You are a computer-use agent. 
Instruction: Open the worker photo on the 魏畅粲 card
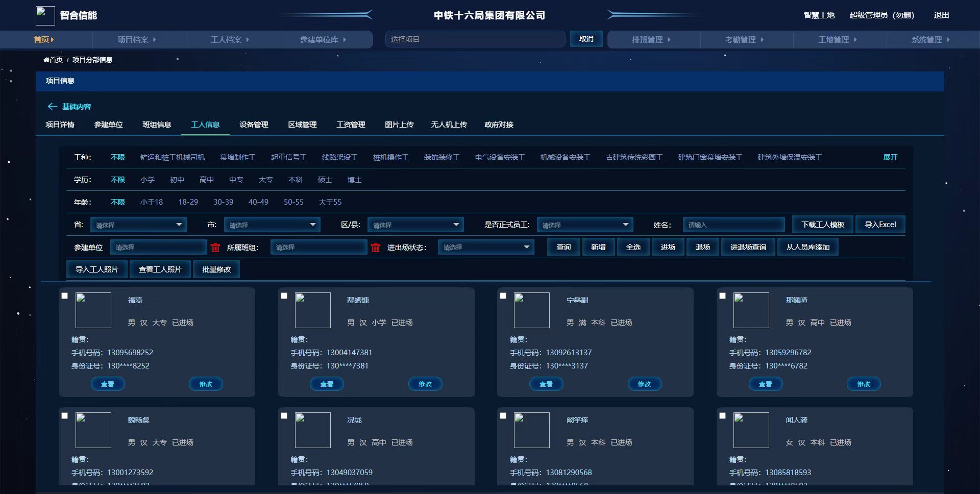tap(93, 430)
